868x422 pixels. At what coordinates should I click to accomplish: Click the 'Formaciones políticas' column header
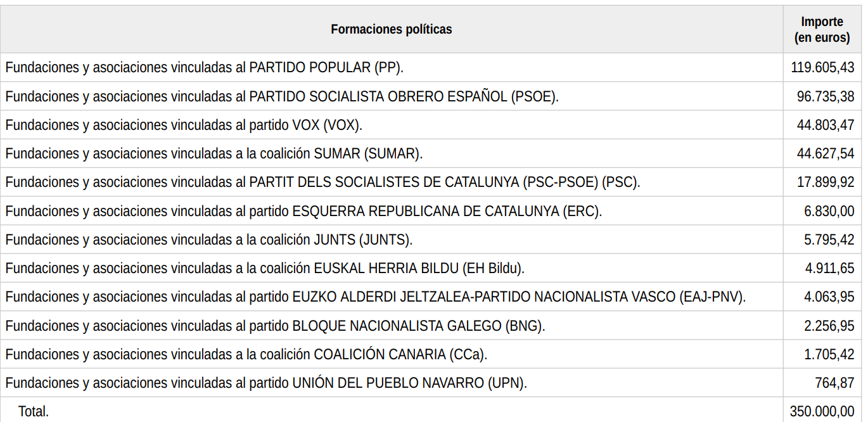392,29
